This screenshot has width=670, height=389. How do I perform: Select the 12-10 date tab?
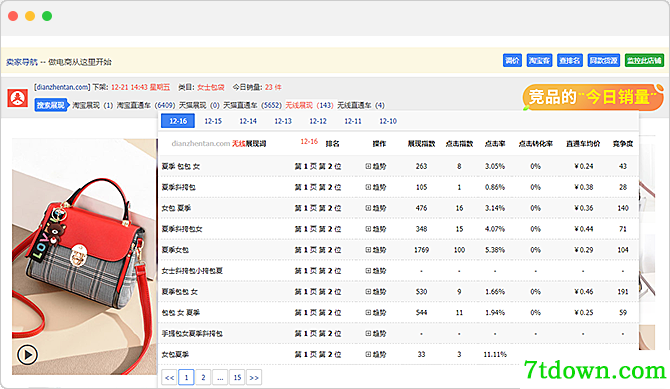point(388,121)
